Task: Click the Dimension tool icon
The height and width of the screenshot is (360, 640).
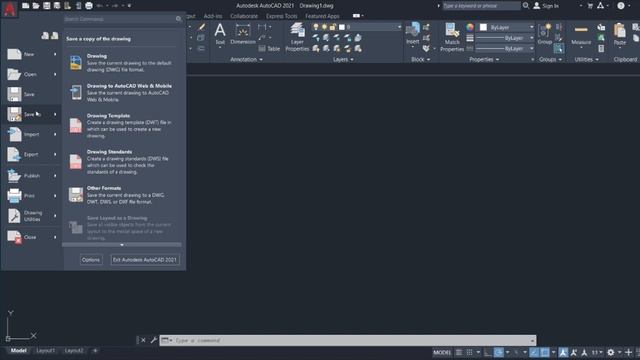Action: pos(243,31)
